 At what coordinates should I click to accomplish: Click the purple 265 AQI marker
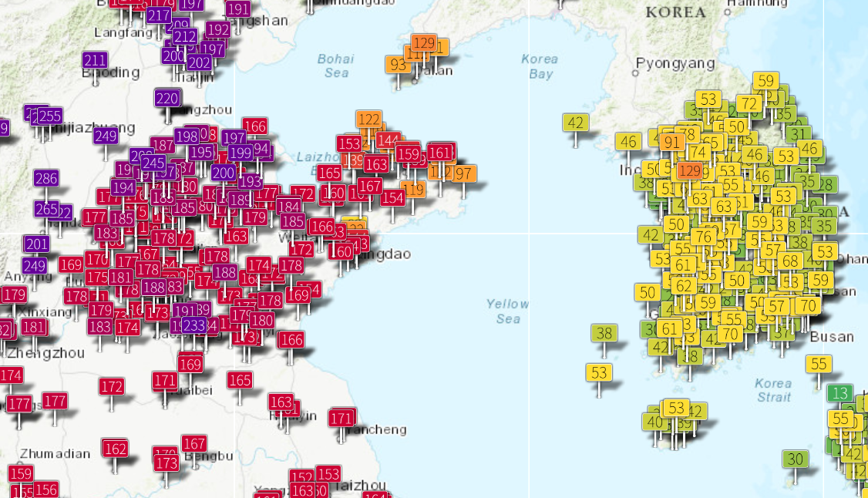tap(46, 209)
